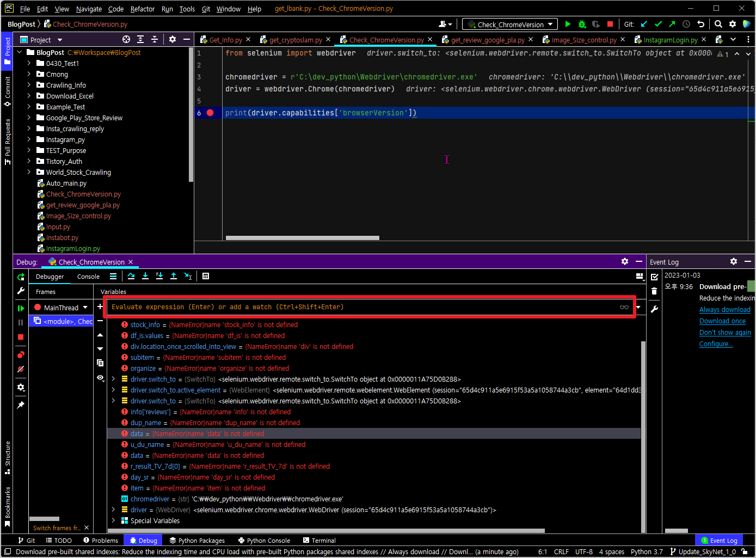Click Step Over in debugger toolbar
The height and width of the screenshot is (558, 756).
coord(131,276)
